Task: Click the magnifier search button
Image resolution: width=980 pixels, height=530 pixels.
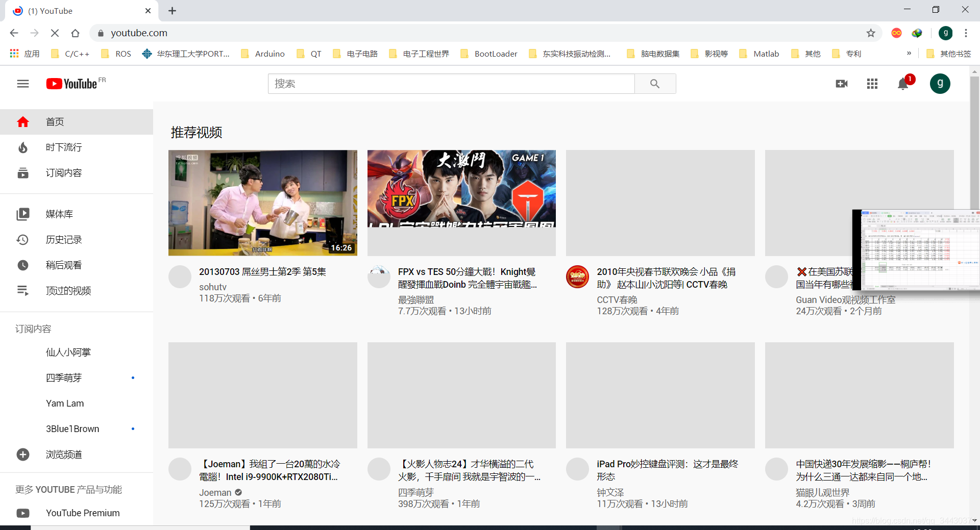Action: [655, 84]
